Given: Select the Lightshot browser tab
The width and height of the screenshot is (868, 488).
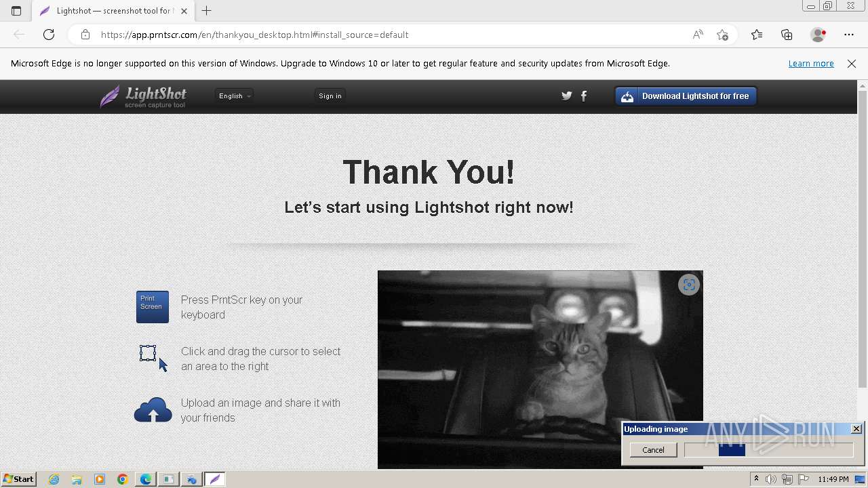Looking at the screenshot, I should [x=113, y=11].
